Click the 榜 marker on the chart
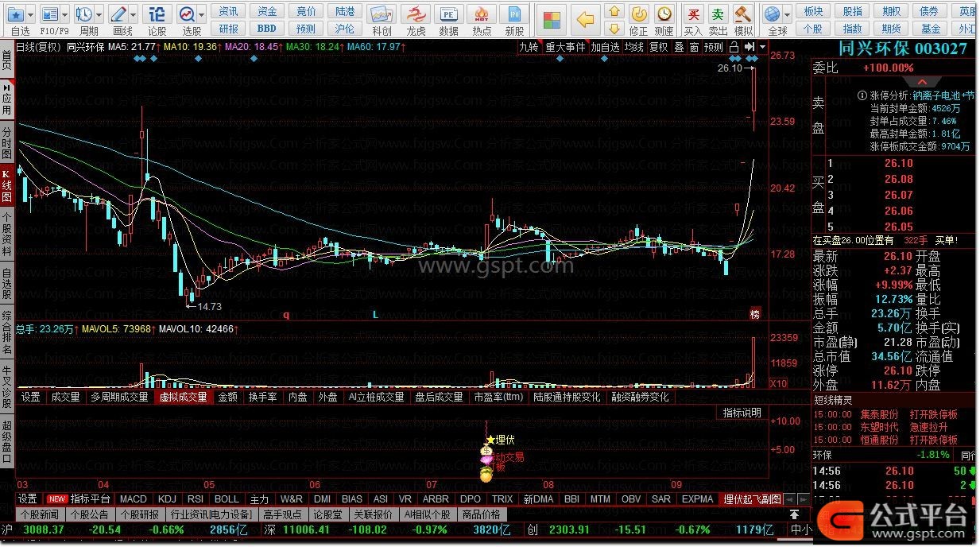Image resolution: width=980 pixels, height=547 pixels. click(755, 314)
